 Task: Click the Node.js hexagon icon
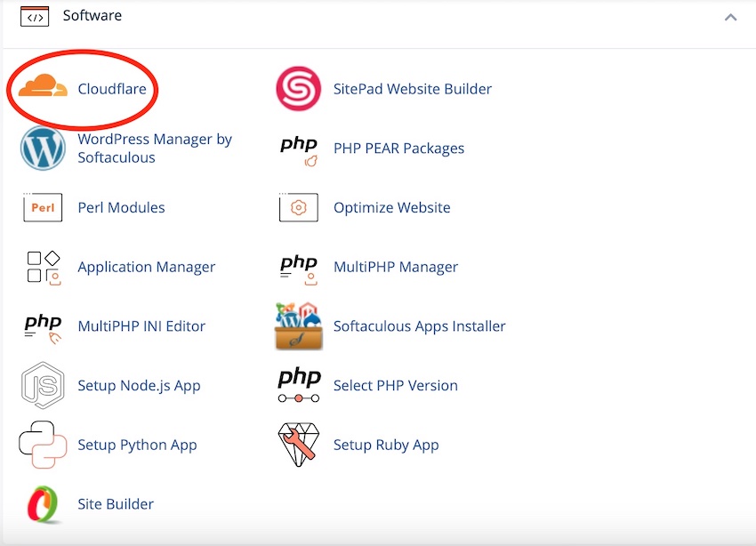(43, 386)
